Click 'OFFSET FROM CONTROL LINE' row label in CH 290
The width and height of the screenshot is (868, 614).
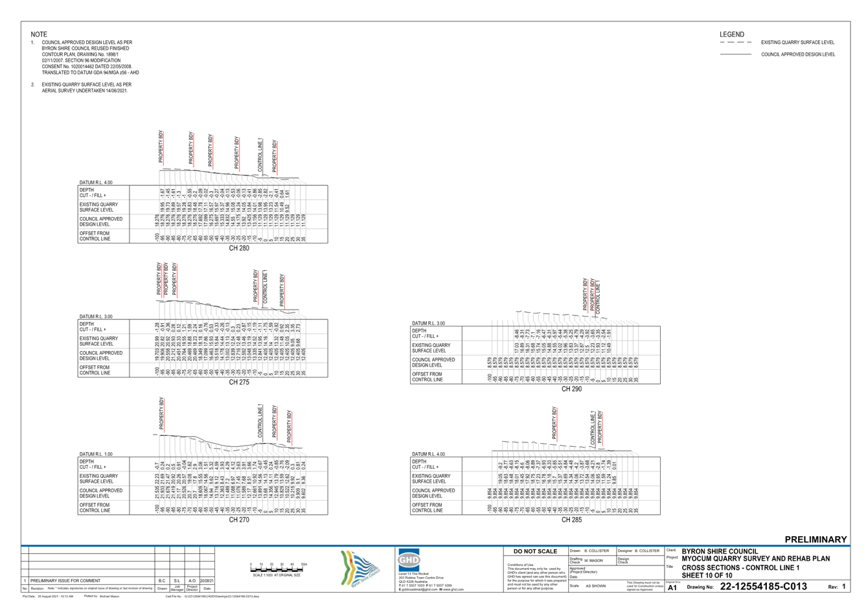428,377
